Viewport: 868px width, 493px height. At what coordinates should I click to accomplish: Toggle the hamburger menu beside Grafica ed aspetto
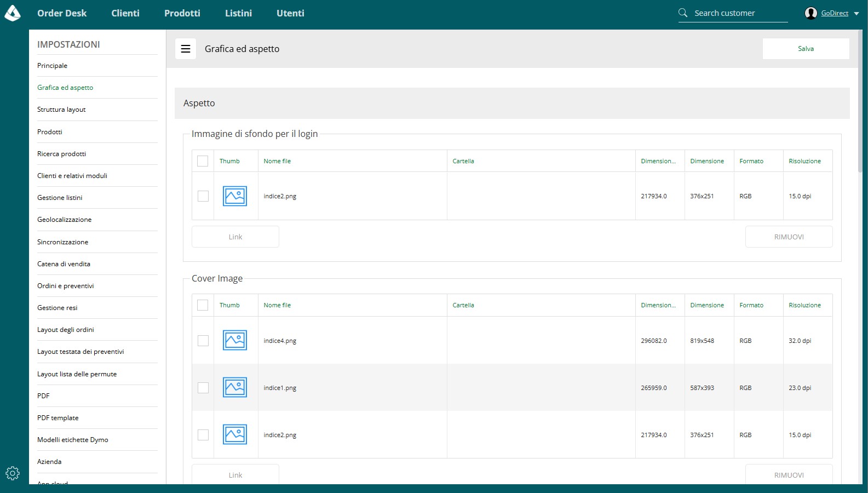click(186, 49)
